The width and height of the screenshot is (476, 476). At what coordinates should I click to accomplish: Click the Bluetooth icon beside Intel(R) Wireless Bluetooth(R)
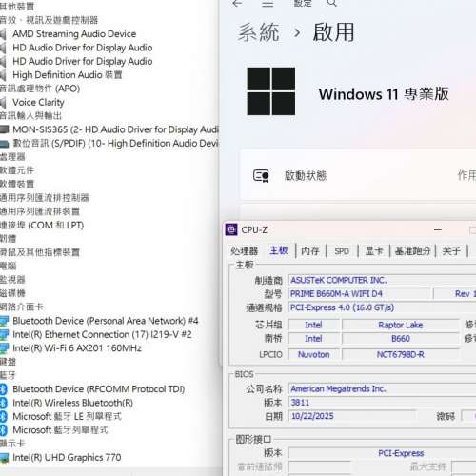click(x=3, y=403)
